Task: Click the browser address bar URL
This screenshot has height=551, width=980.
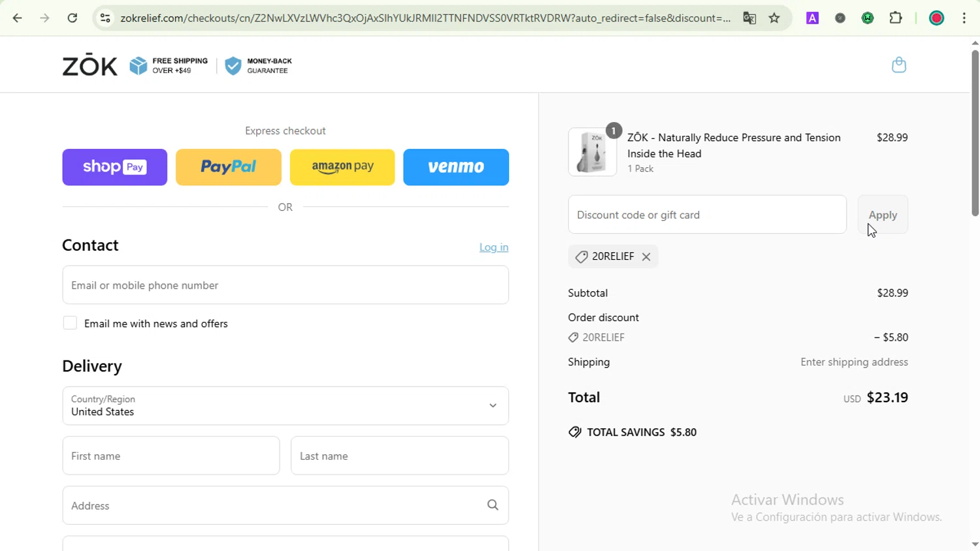Action: [425, 18]
